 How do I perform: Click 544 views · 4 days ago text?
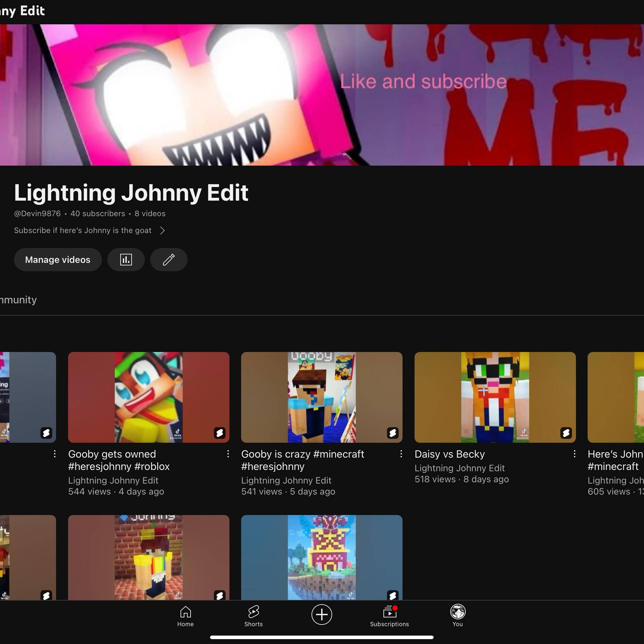click(x=116, y=491)
